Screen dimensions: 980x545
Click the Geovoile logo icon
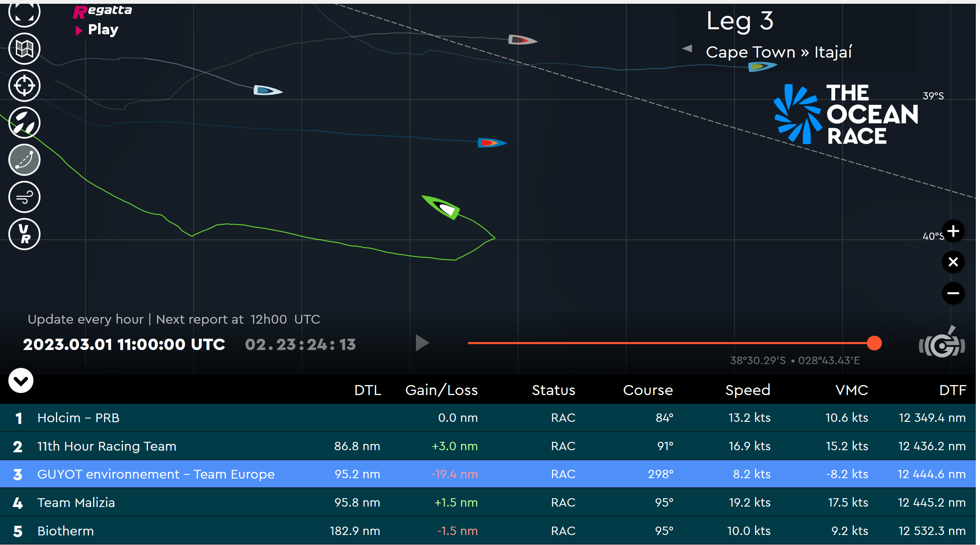click(942, 342)
